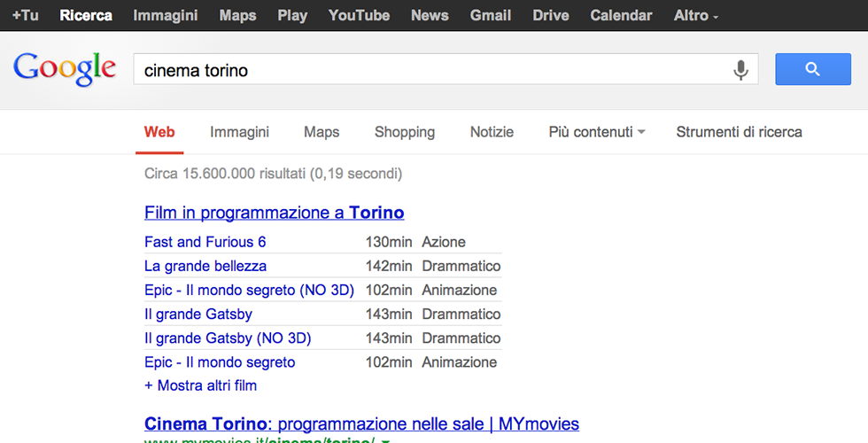The width and height of the screenshot is (868, 443).
Task: Open Strumenti di ricerca options
Action: click(x=739, y=132)
